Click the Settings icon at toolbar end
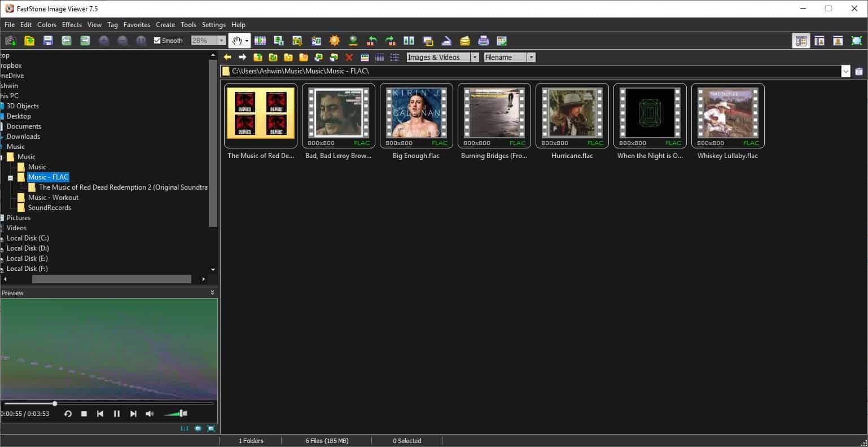868x447 pixels. [x=502, y=41]
